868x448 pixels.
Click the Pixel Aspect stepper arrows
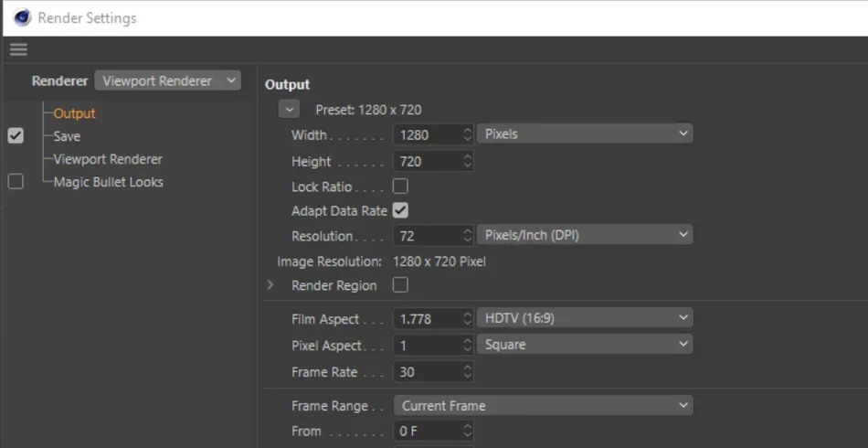click(x=467, y=346)
